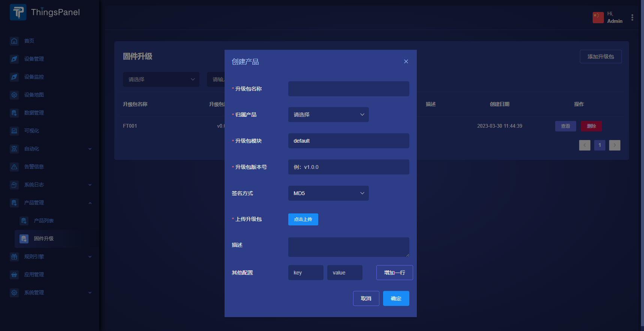Click the alarm information warning icon

pyautogui.click(x=14, y=167)
